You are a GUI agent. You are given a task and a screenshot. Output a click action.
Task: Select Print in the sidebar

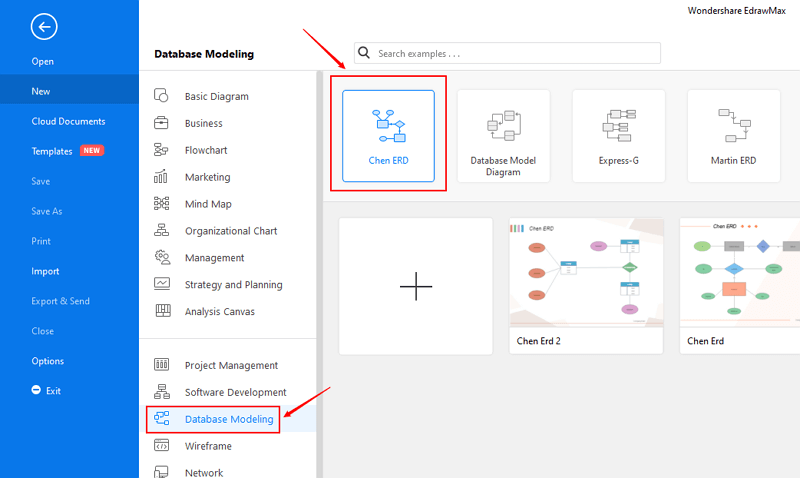point(41,241)
